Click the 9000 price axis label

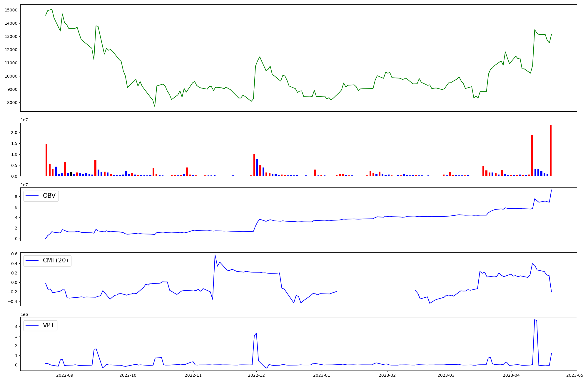(12, 89)
